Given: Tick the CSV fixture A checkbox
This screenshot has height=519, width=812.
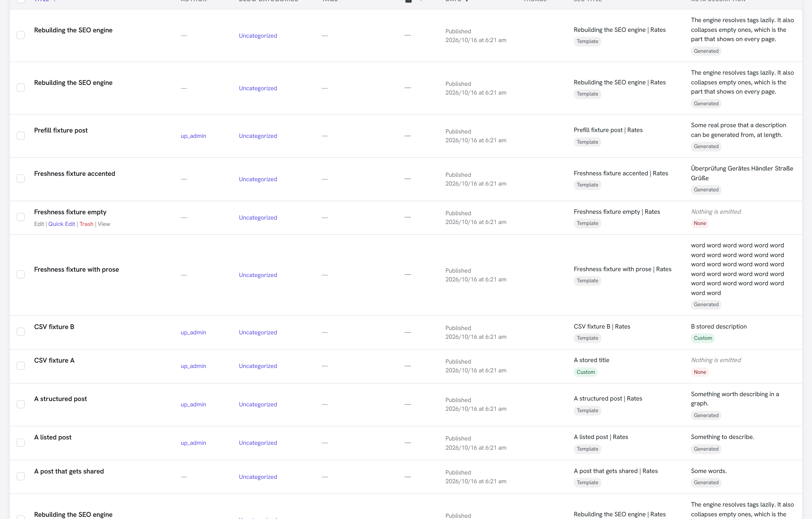Looking at the screenshot, I should pos(21,366).
